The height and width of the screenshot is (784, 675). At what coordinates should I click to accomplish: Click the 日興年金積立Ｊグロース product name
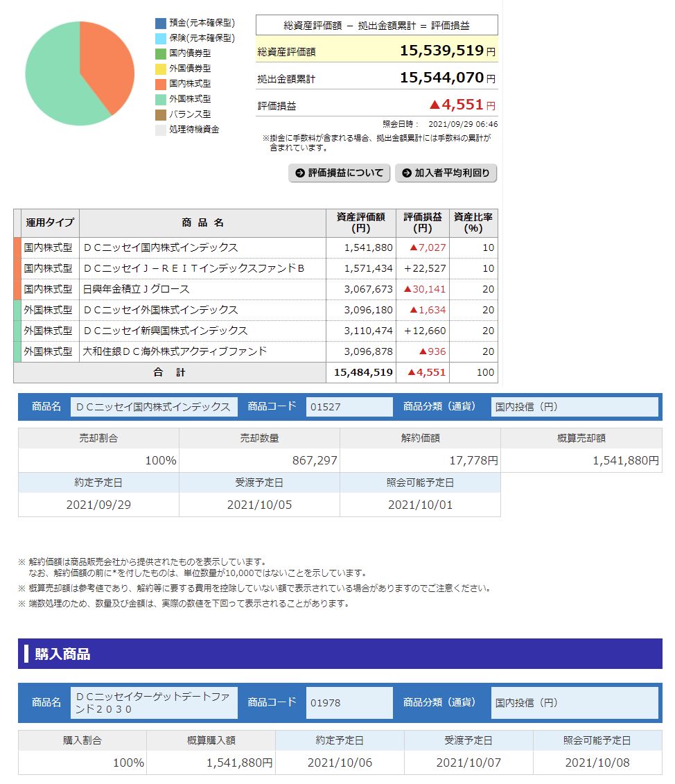pyautogui.click(x=136, y=289)
